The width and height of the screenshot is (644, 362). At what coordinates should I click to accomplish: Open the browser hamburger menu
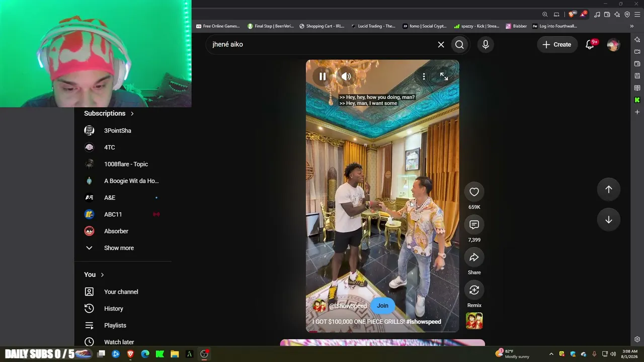[x=637, y=15]
